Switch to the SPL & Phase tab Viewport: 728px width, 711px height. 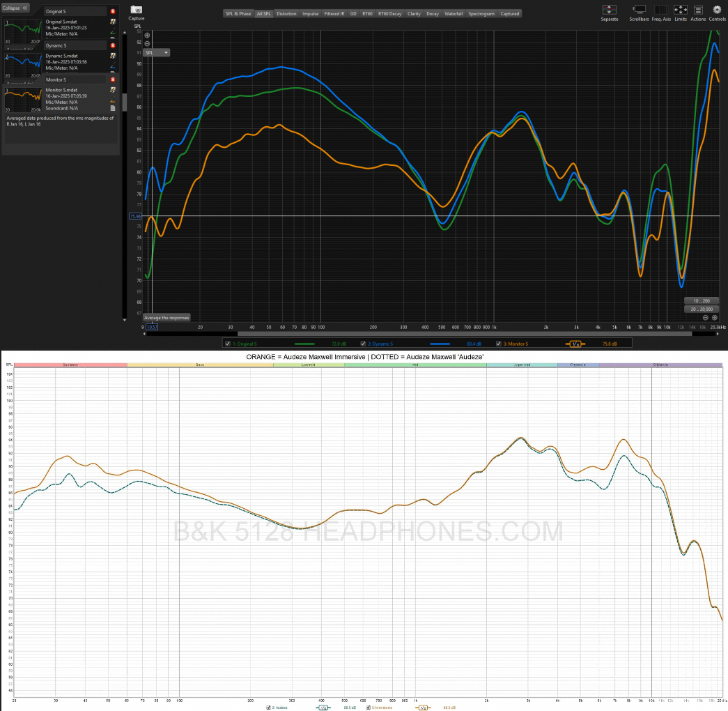pos(238,14)
